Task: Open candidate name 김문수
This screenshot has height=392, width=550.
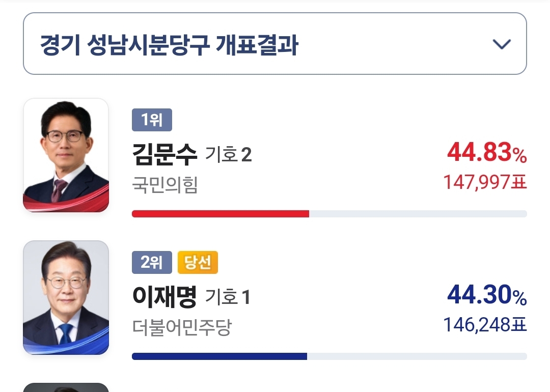Action: click(164, 154)
